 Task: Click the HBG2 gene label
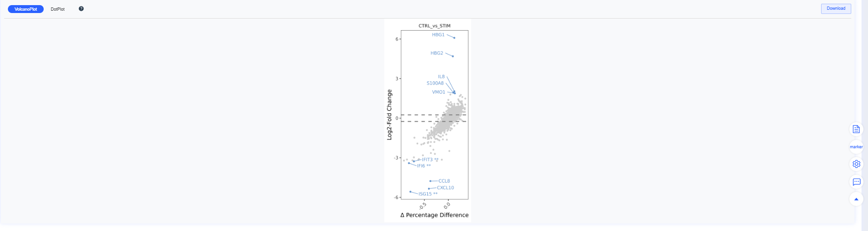tap(437, 53)
